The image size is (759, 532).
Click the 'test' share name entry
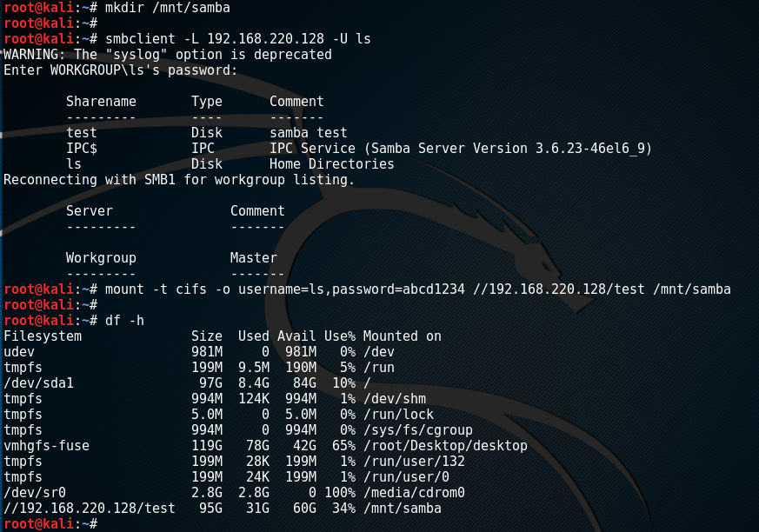[x=82, y=133]
